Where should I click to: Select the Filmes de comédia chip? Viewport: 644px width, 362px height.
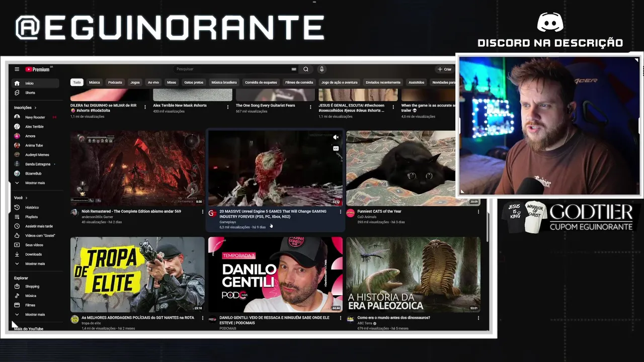(x=299, y=82)
